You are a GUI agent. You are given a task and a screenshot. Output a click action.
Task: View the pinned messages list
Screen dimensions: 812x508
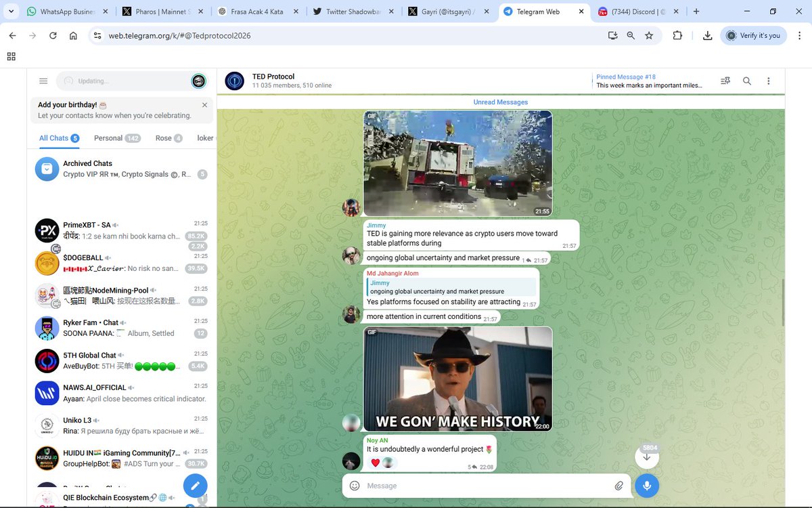click(x=725, y=81)
